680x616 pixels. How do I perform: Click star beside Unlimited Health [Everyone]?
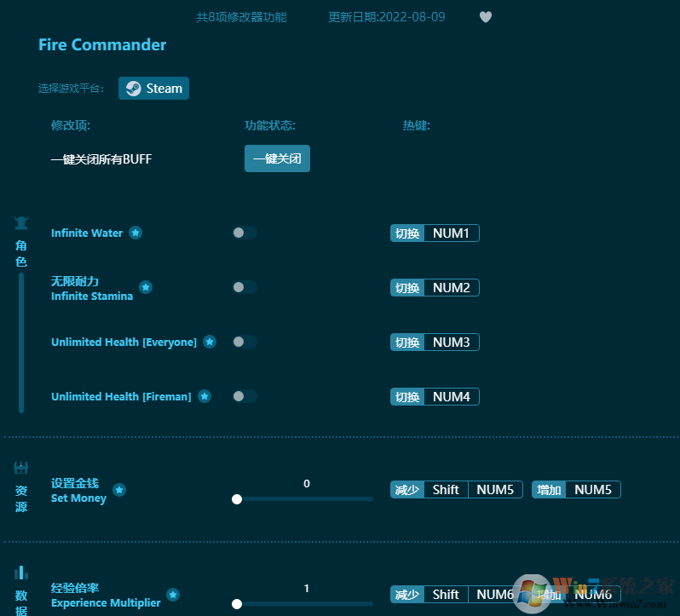[x=210, y=342]
